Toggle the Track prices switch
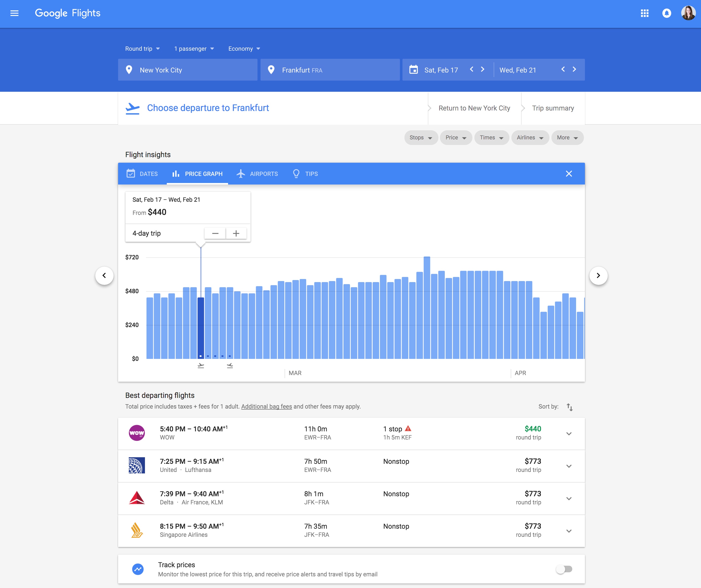Viewport: 701px width, 588px height. click(x=564, y=569)
